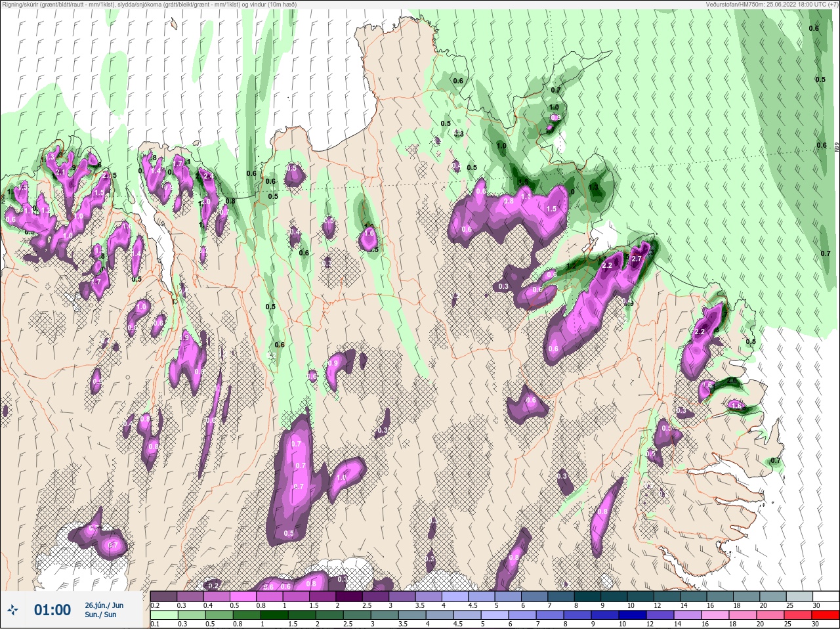Click the 01:00 forecast time display
This screenshot has height=629, width=840.
click(52, 610)
